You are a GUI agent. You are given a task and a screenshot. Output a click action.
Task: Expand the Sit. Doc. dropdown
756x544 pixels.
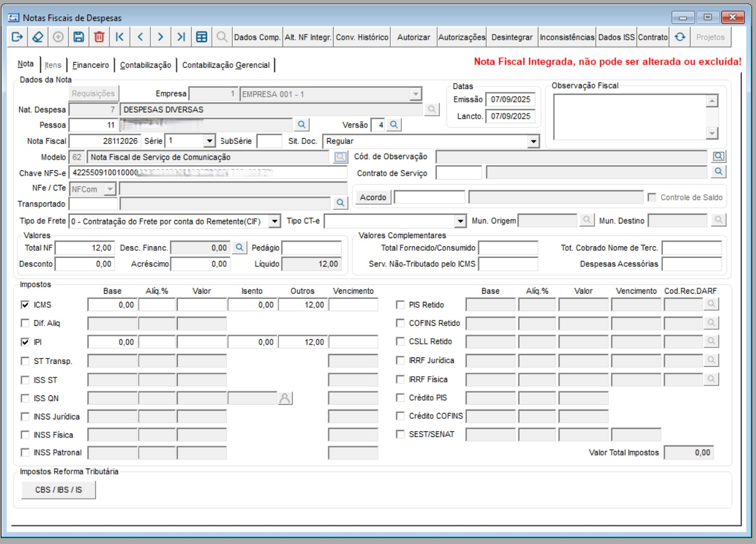tap(532, 142)
